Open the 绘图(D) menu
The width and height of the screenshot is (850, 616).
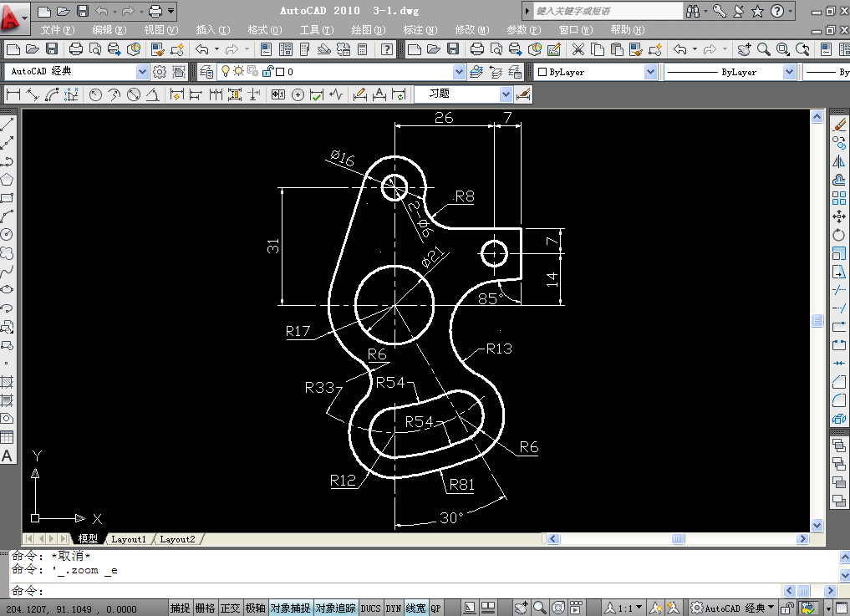(x=368, y=30)
